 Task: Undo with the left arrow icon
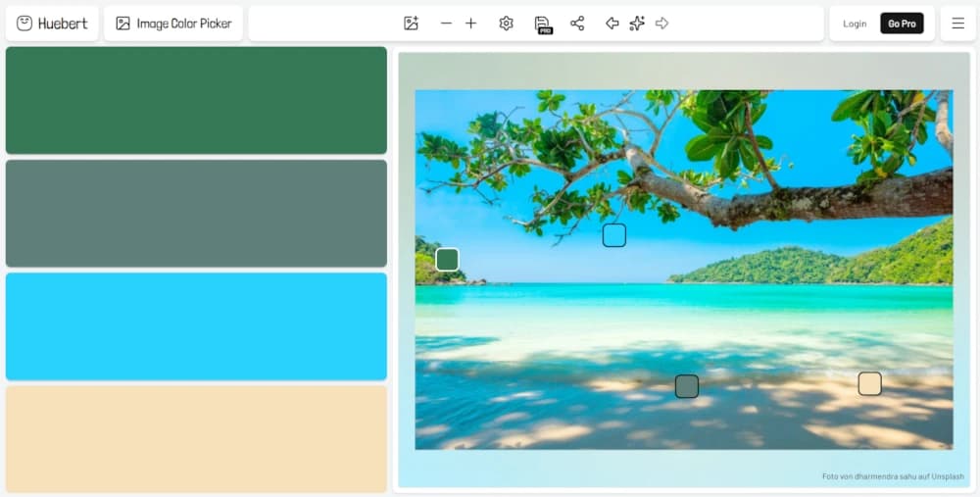(612, 24)
